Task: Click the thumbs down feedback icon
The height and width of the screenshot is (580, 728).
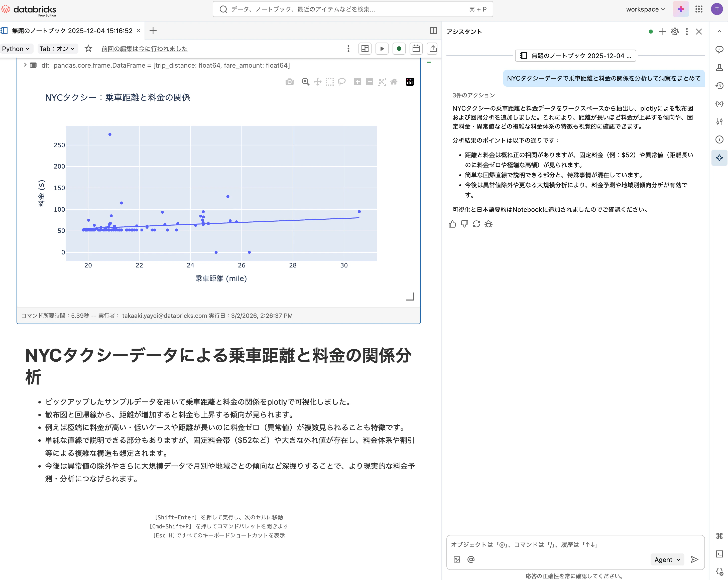Action: point(465,224)
